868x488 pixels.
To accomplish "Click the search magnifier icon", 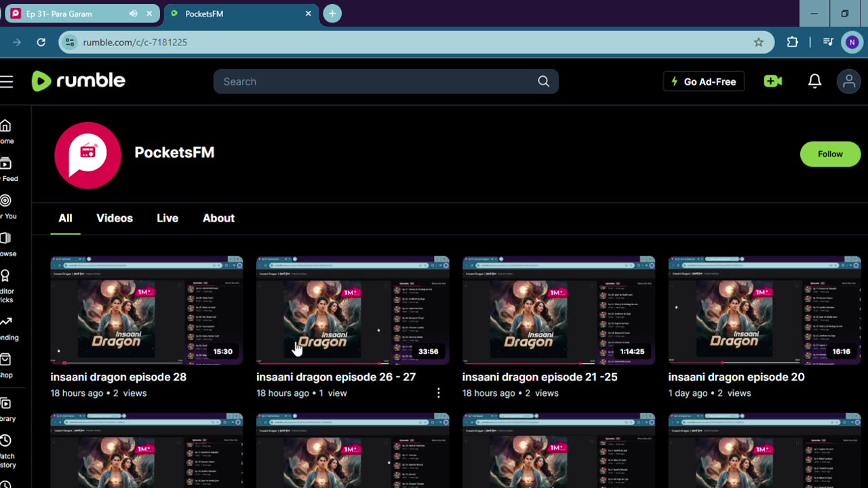I will 543,81.
